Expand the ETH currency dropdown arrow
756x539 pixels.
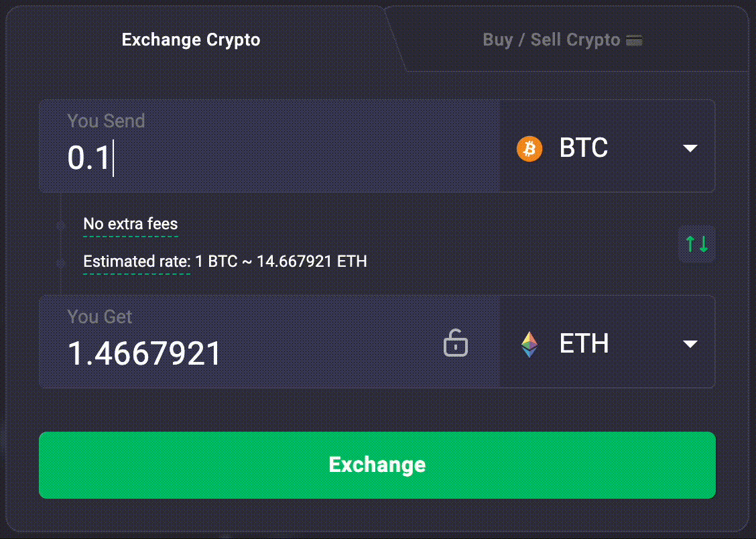click(690, 344)
